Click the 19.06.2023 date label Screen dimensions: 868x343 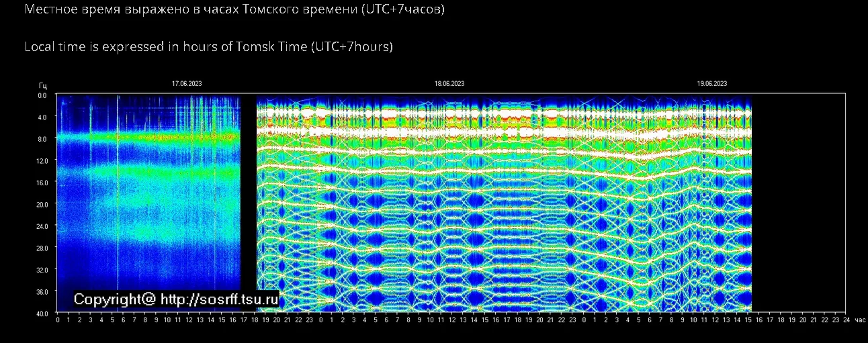click(712, 84)
